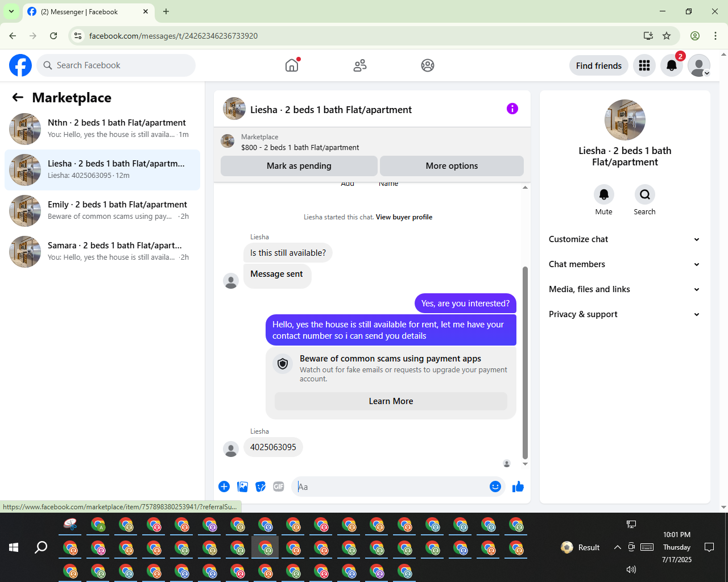The height and width of the screenshot is (582, 728).
Task: Open the chat with Samara
Action: [x=102, y=252]
